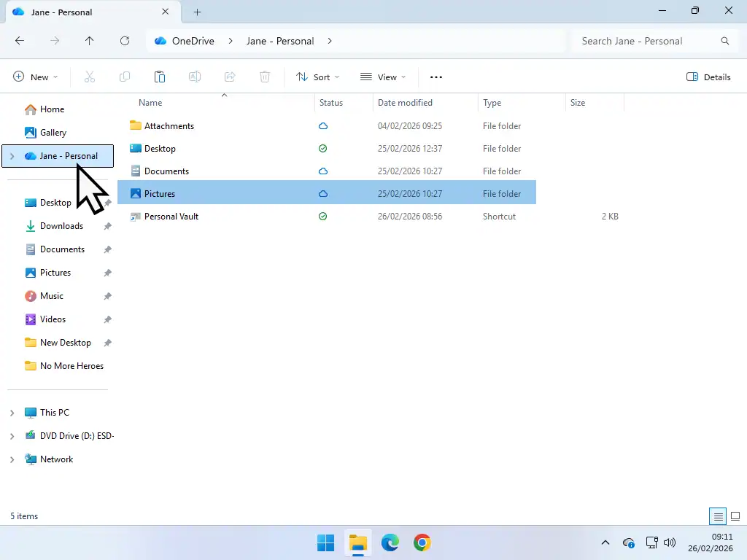Screen dimensions: 747x560
Task: Expand the This PC tree item
Action: pos(11,412)
